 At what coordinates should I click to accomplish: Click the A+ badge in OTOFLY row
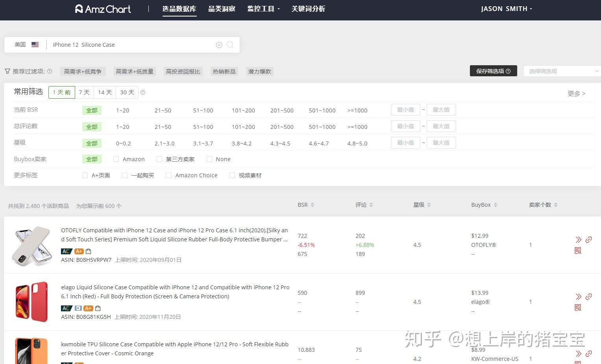click(x=79, y=251)
